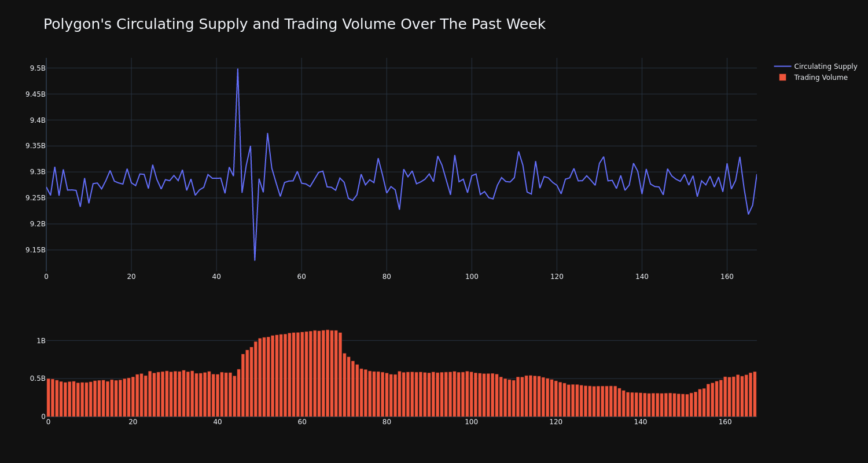Click the 60 tick on volume chart x-axis
This screenshot has width=868, height=463.
(x=302, y=422)
